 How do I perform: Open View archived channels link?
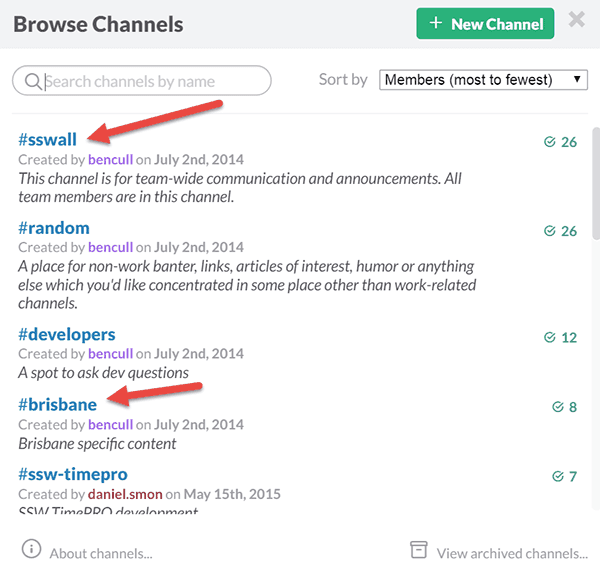[x=512, y=552]
